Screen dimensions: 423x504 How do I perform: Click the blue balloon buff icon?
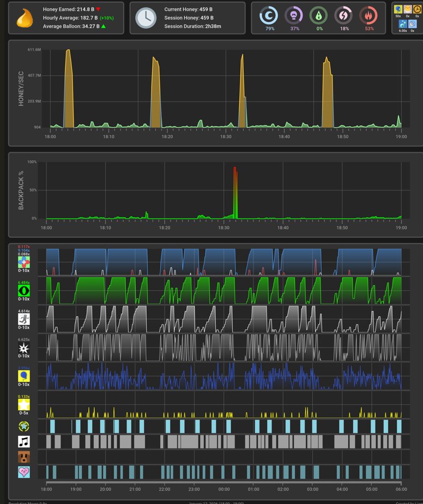24,376
